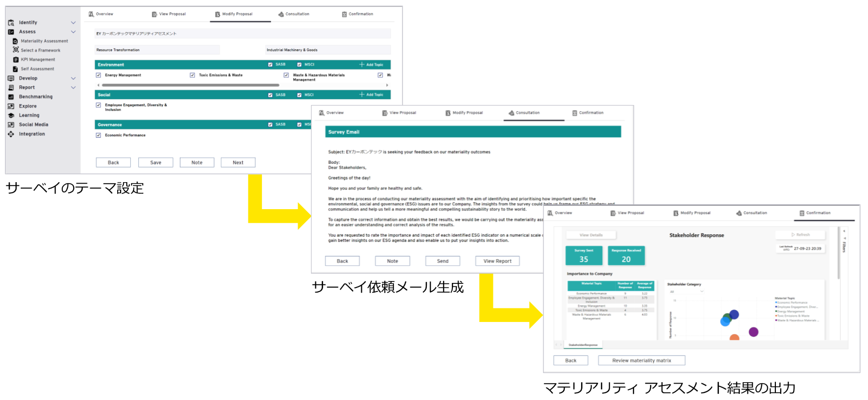Click the Select a Framework icon

(16, 50)
